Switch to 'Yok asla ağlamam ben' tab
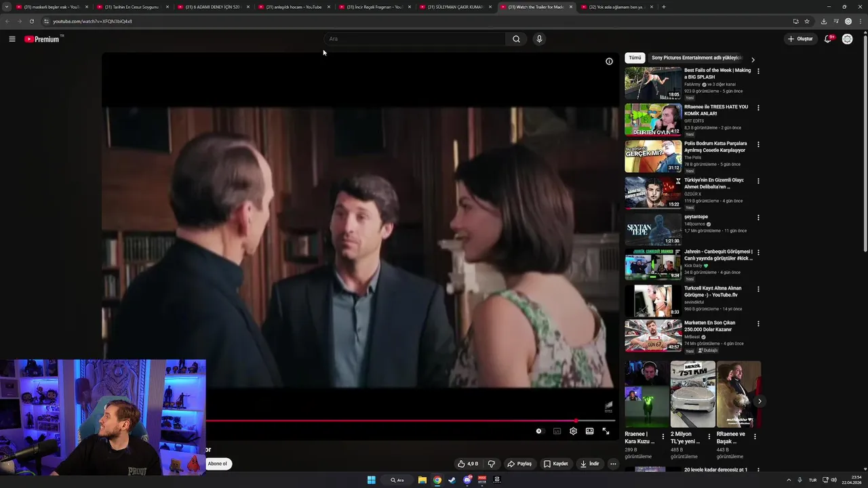This screenshot has height=488, width=868. click(x=616, y=7)
